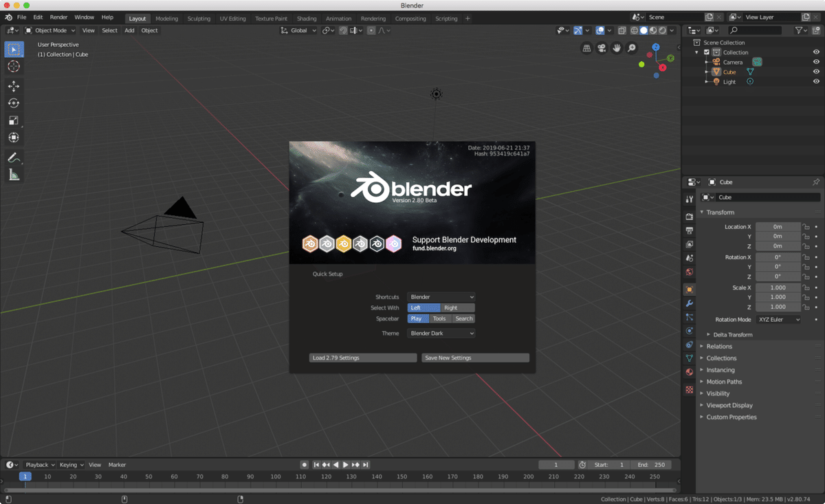The width and height of the screenshot is (825, 504).
Task: Open the Window menu
Action: point(85,17)
